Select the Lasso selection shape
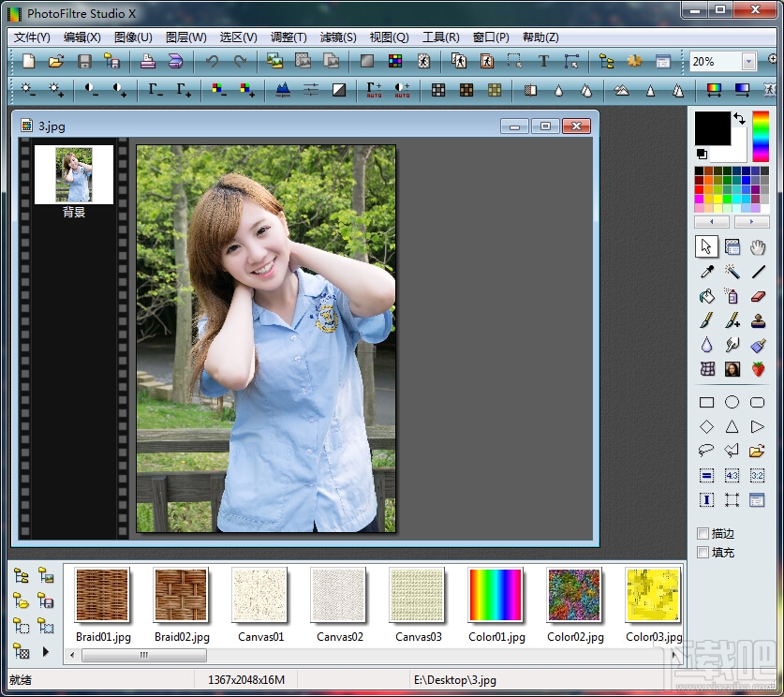This screenshot has height=697, width=784. pos(707,451)
